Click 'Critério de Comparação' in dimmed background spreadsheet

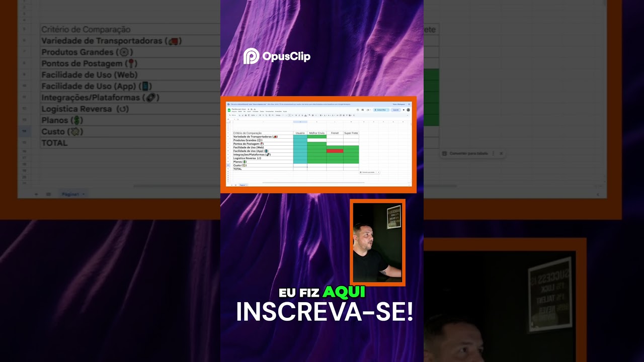pyautogui.click(x=86, y=30)
